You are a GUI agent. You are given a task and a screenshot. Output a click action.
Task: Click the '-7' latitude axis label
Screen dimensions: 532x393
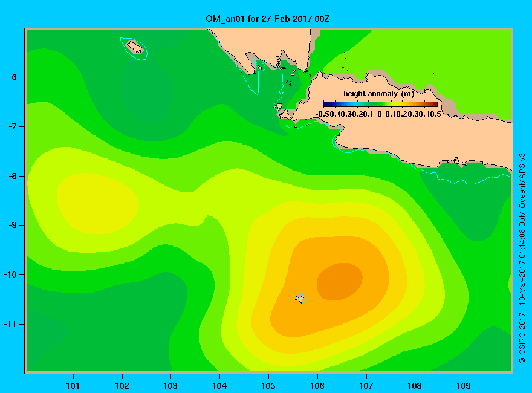(13, 126)
